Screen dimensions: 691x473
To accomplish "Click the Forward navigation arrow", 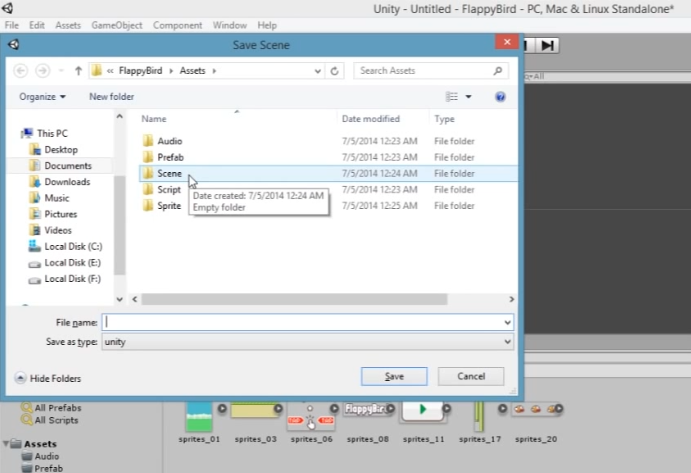I will 42,71.
